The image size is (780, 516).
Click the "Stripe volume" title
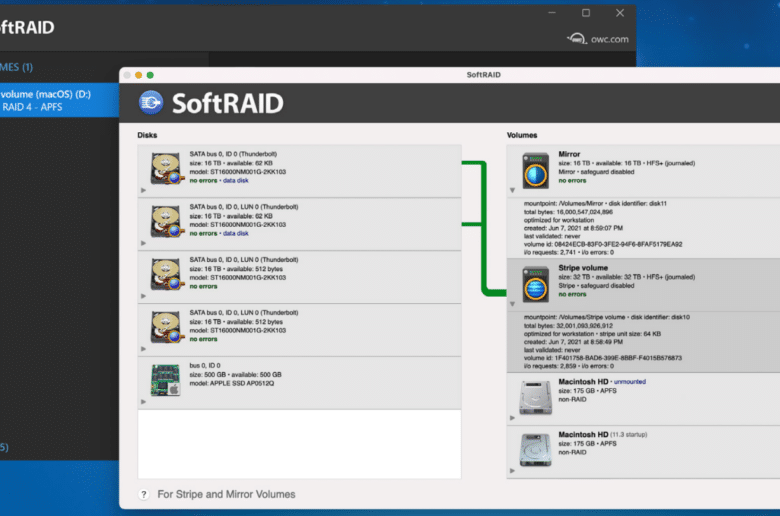point(583,268)
